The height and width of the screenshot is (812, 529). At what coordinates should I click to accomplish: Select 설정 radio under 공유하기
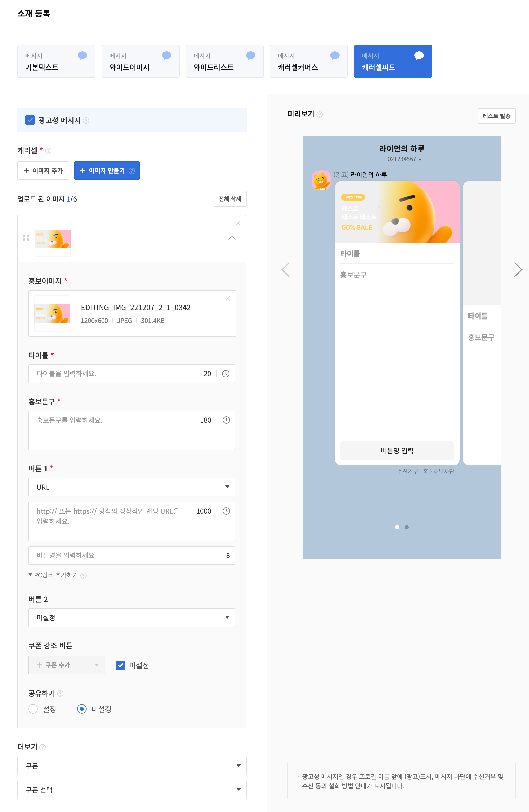tap(33, 709)
